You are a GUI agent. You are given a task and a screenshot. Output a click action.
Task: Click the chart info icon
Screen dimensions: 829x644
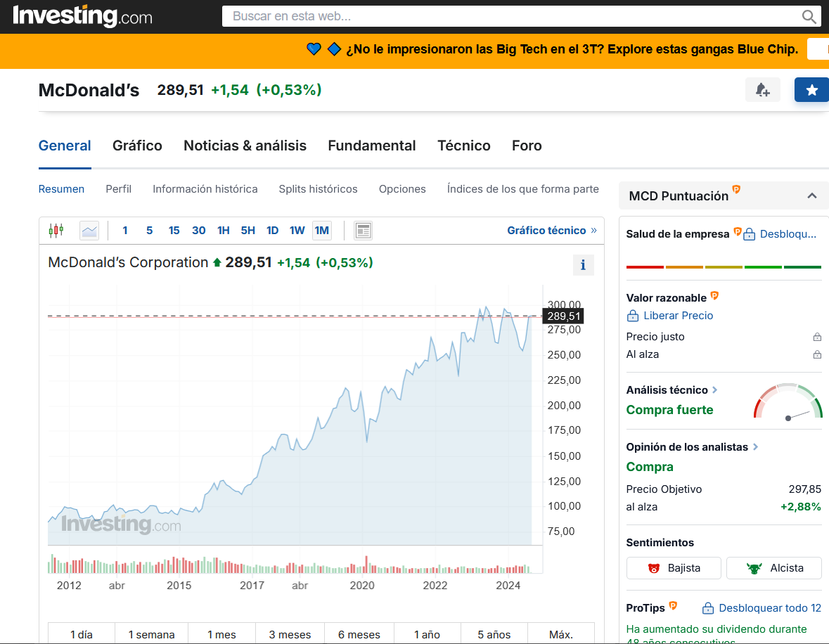point(583,265)
